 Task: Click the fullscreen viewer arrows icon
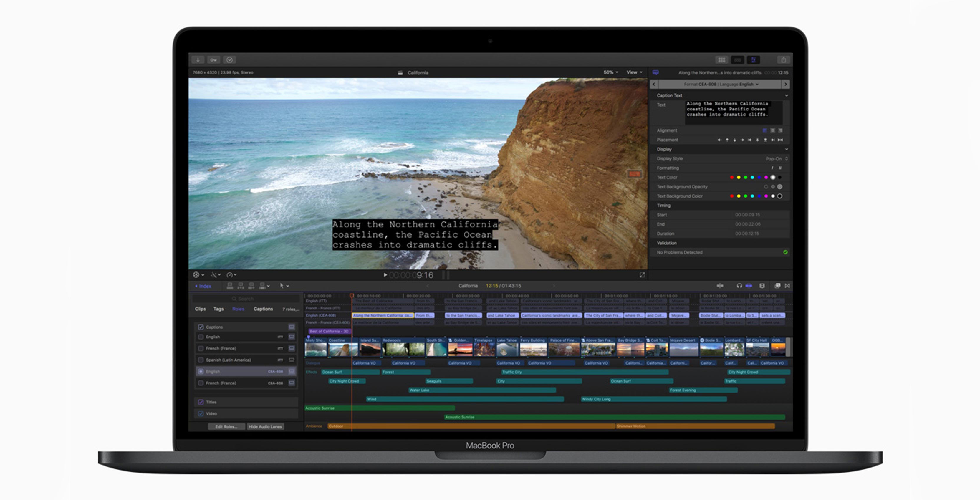642,275
